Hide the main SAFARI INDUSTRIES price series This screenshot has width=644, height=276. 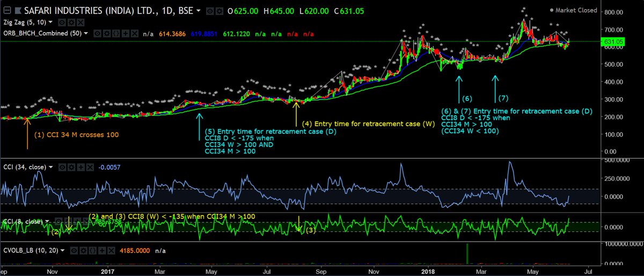tap(210, 11)
